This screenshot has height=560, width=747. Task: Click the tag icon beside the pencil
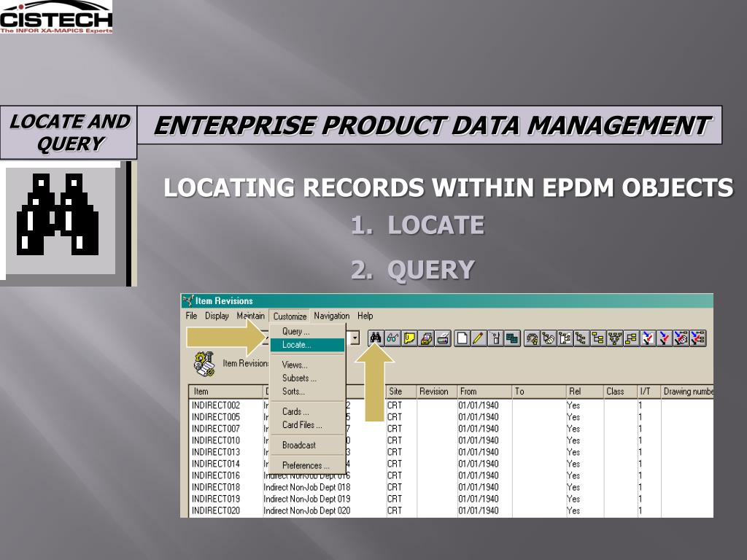[x=495, y=338]
